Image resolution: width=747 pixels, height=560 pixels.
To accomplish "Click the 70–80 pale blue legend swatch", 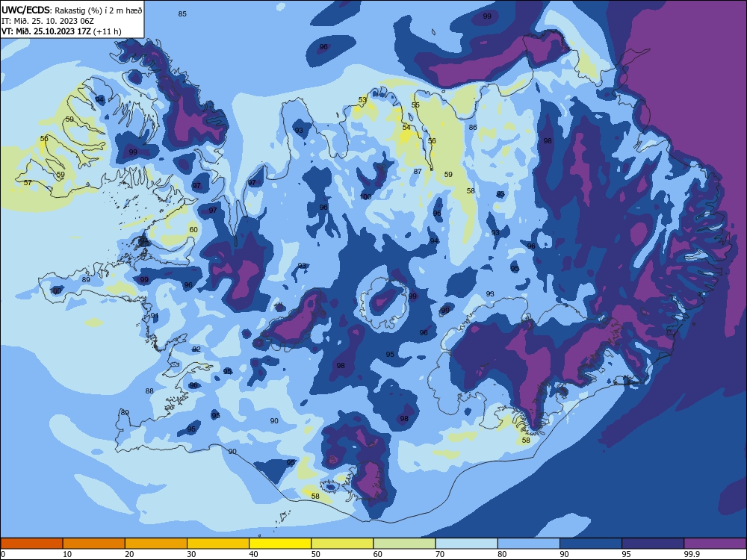I will click(x=466, y=544).
